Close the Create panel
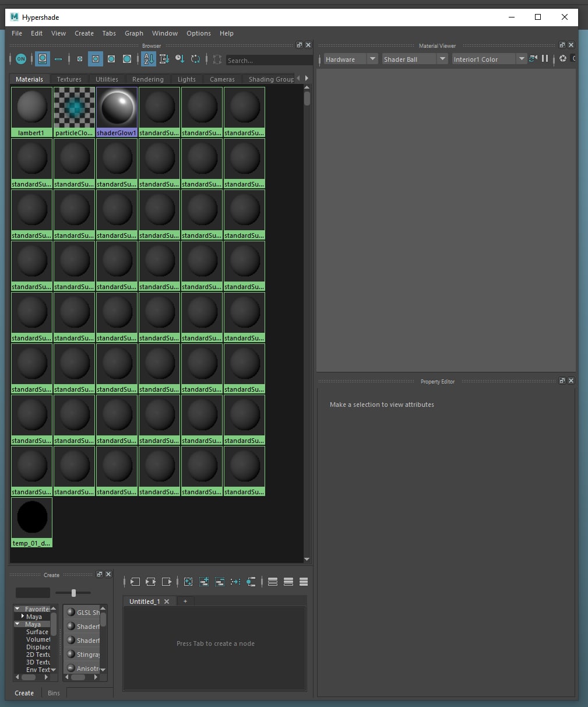Viewport: 588px width, 707px height. pos(108,574)
